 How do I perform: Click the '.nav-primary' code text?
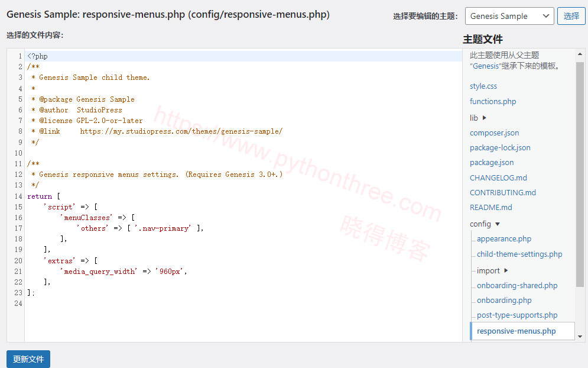click(x=163, y=228)
